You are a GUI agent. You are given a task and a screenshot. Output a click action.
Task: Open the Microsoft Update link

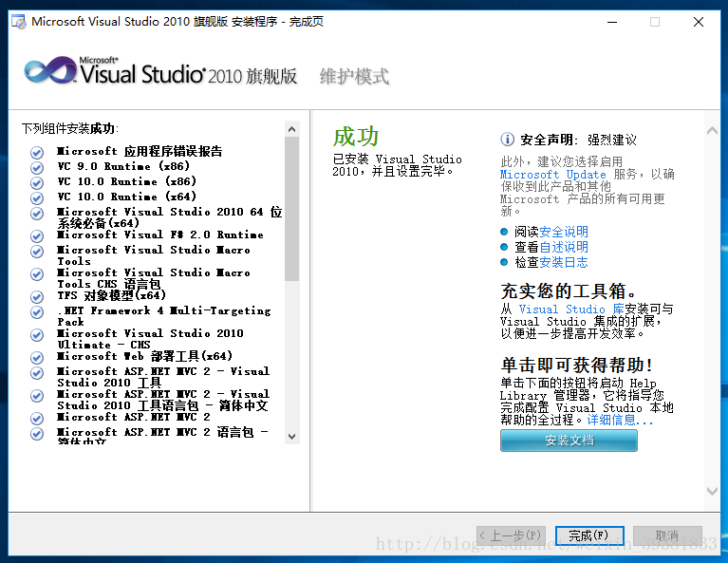553,175
